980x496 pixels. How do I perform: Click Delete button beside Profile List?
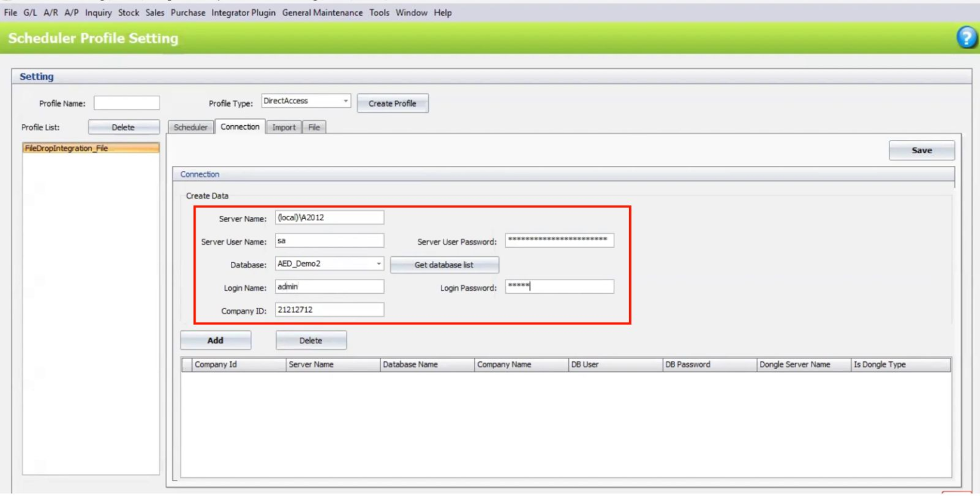click(x=123, y=127)
